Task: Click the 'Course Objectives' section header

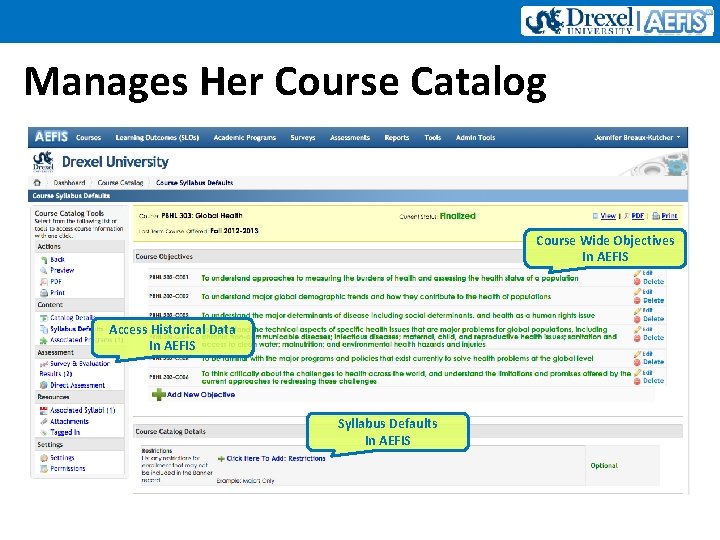Action: [x=164, y=257]
